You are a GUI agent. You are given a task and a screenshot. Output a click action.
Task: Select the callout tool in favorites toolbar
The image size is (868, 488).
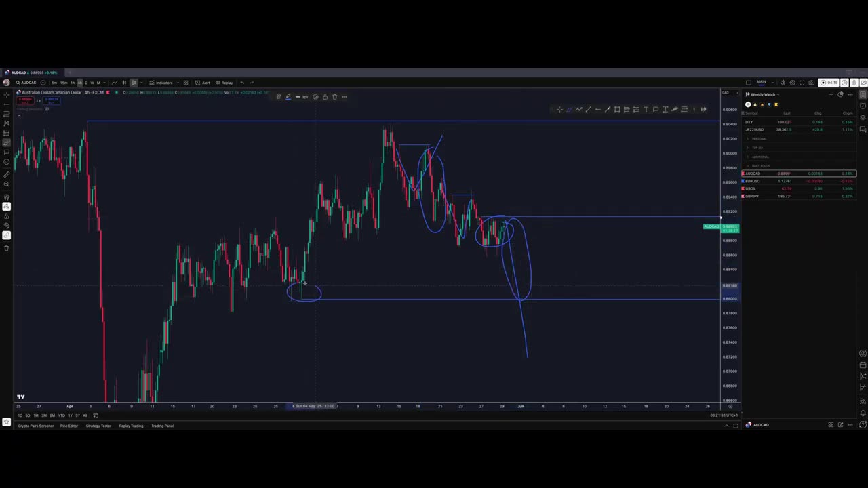point(655,109)
